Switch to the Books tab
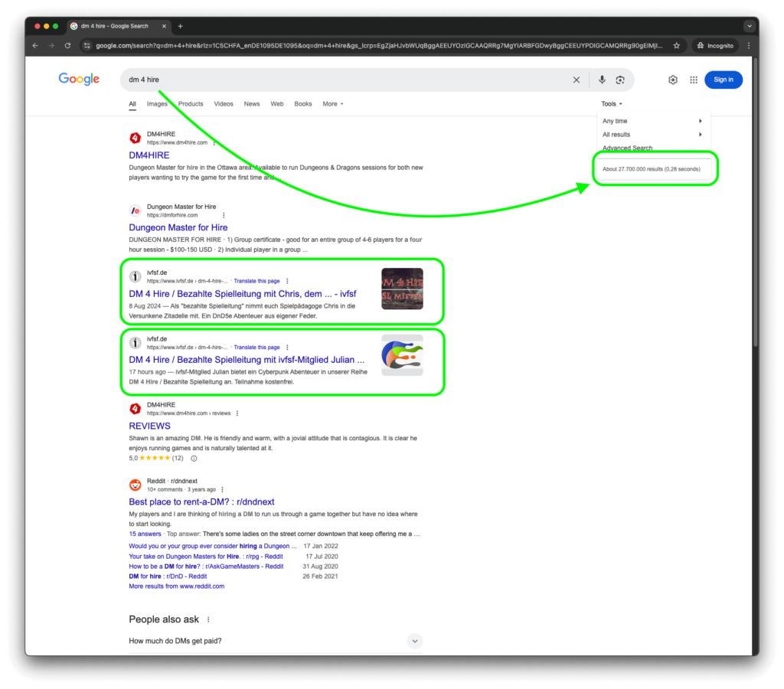This screenshot has height=689, width=784. (x=303, y=104)
